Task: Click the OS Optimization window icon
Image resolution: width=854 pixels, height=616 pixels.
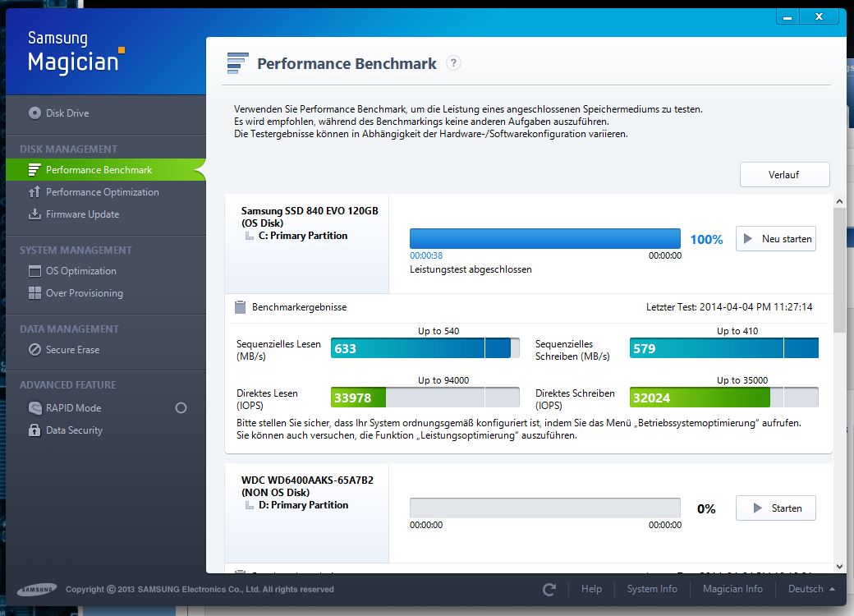Action: point(34,271)
